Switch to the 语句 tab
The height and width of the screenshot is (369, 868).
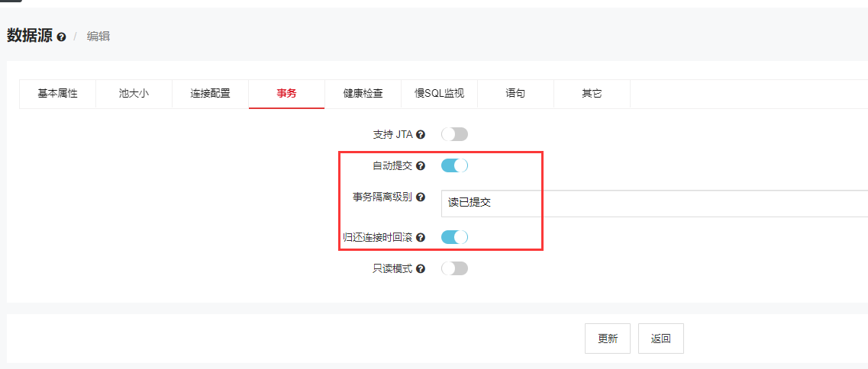515,94
